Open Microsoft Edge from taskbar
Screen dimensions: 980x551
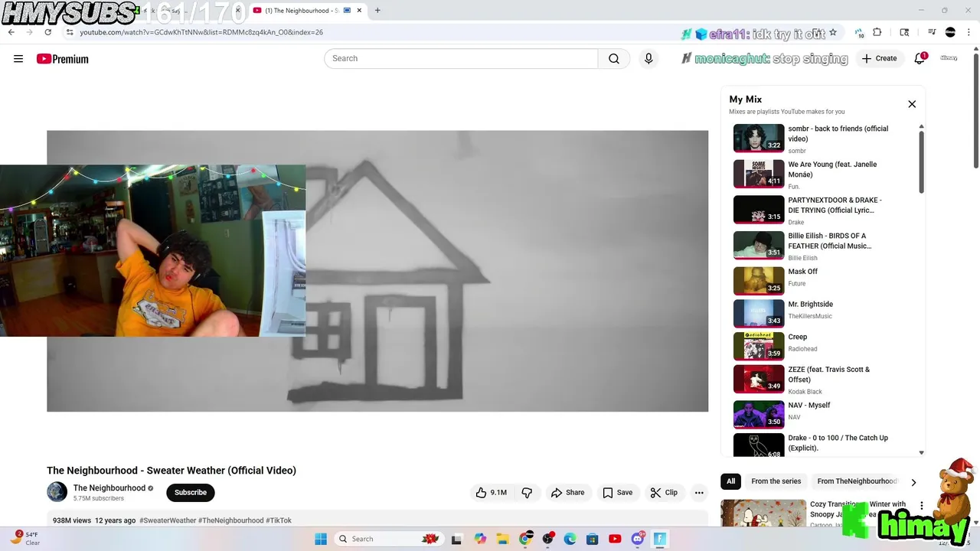pyautogui.click(x=570, y=539)
